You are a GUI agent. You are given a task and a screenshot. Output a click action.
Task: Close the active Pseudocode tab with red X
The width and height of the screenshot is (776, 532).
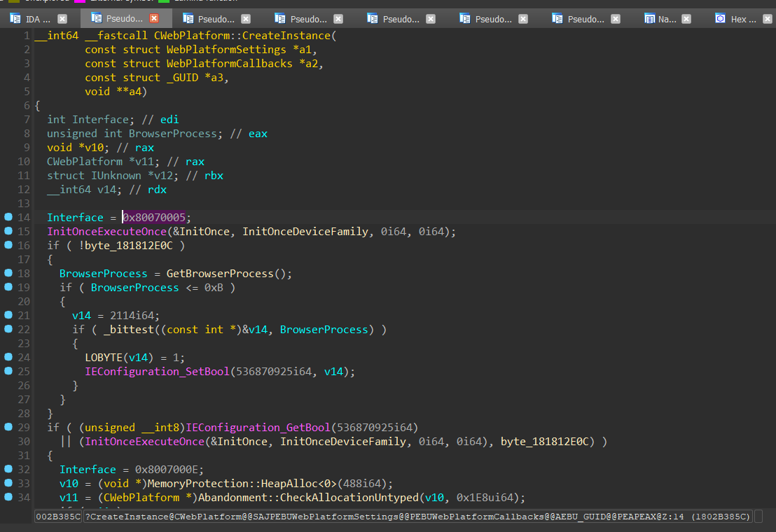[154, 19]
